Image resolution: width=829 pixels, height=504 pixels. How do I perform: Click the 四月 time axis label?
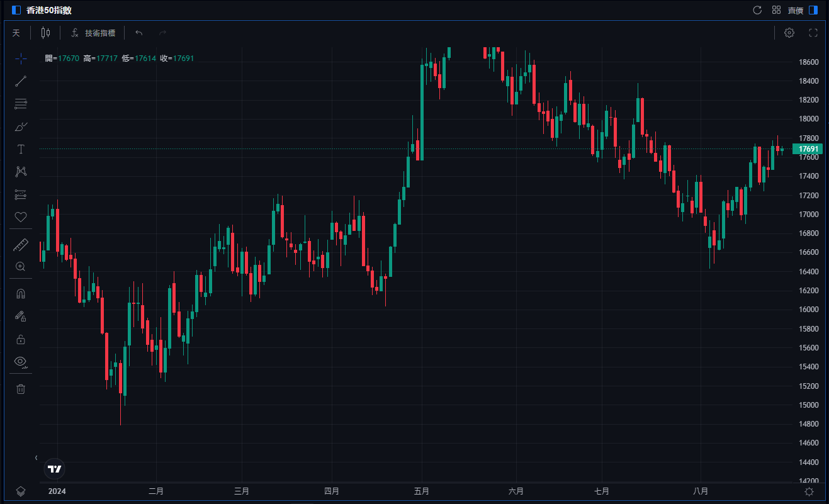point(332,491)
